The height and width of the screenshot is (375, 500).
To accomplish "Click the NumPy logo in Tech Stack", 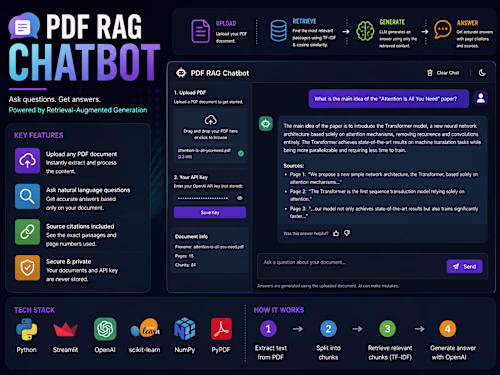I will coord(184,329).
